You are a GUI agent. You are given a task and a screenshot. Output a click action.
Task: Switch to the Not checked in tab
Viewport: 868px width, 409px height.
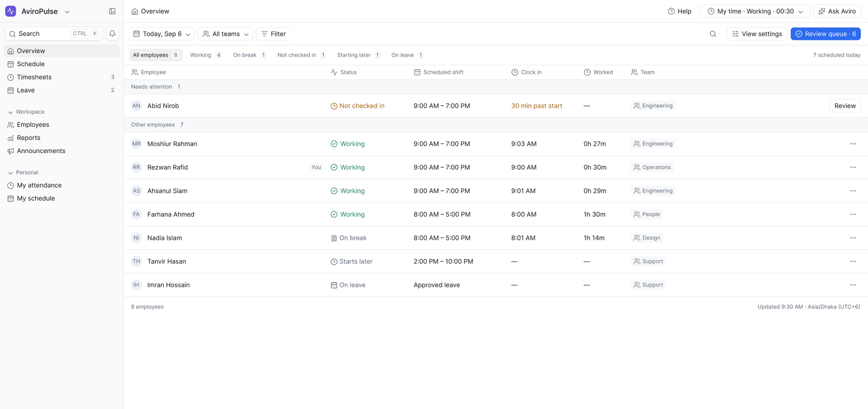[x=302, y=55]
